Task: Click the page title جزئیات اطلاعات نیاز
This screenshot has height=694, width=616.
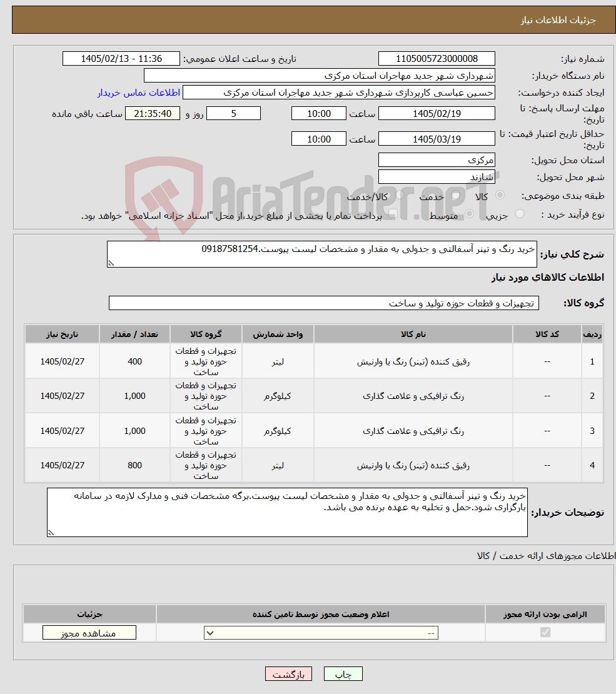Action: tap(558, 21)
